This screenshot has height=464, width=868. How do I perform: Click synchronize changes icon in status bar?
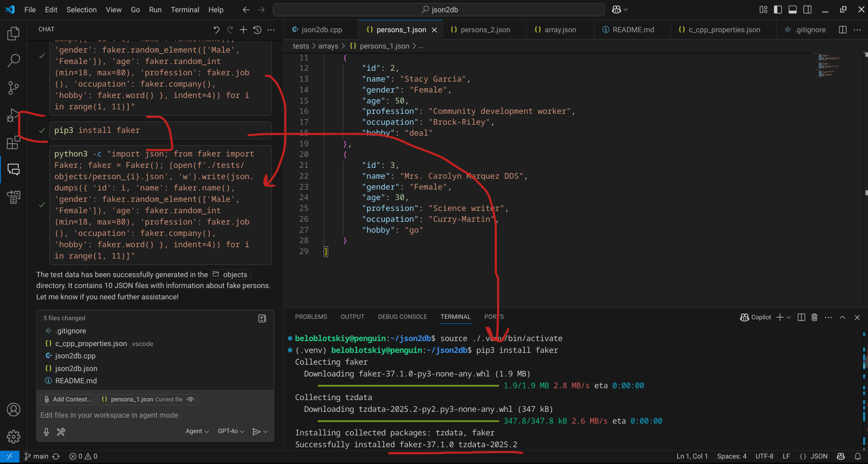click(56, 456)
